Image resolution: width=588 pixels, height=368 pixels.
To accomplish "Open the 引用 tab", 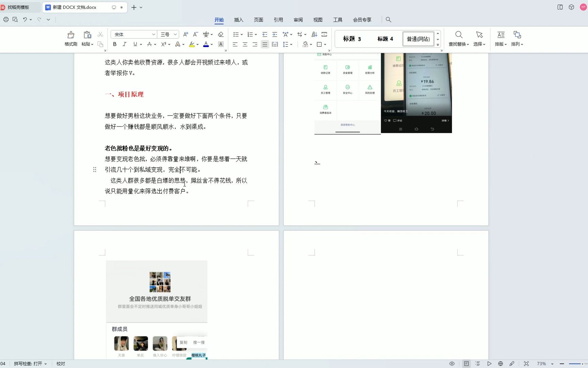I will pyautogui.click(x=278, y=20).
